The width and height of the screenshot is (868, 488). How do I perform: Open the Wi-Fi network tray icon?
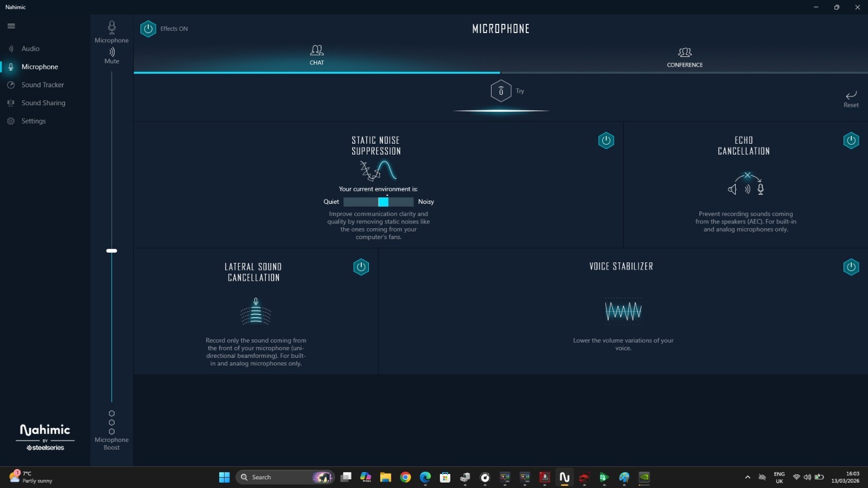[796, 477]
